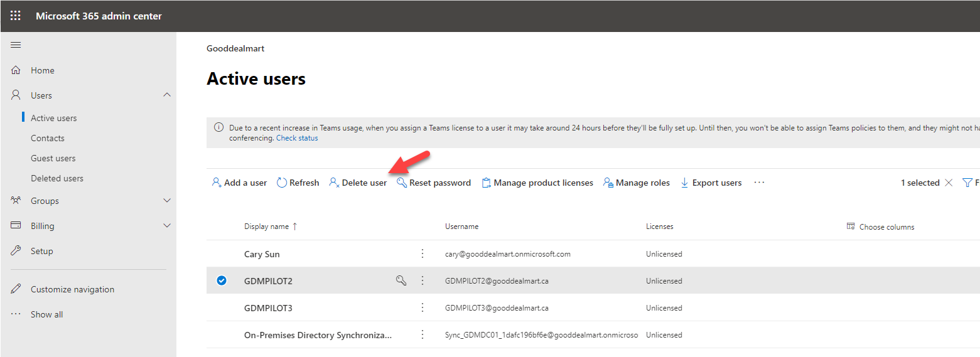Screen dimensions: 980x357
Task: Click the Groups people icon
Action: click(x=16, y=201)
